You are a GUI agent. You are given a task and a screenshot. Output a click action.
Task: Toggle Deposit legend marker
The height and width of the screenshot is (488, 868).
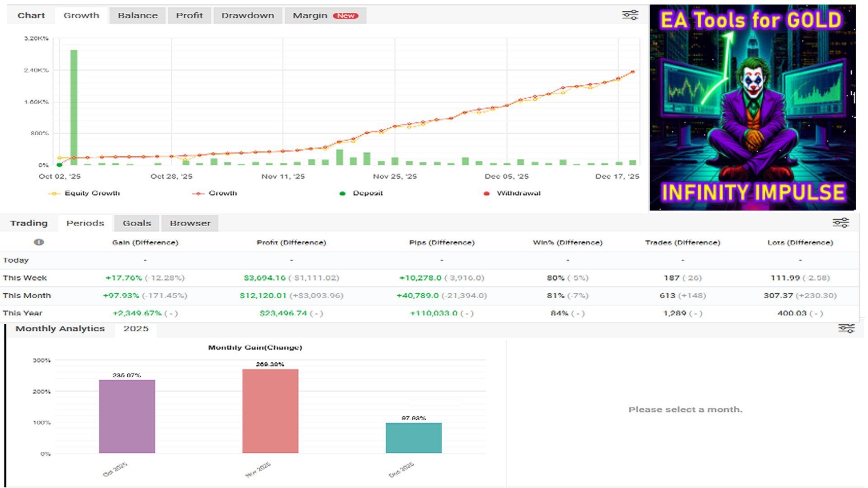pyautogui.click(x=361, y=193)
